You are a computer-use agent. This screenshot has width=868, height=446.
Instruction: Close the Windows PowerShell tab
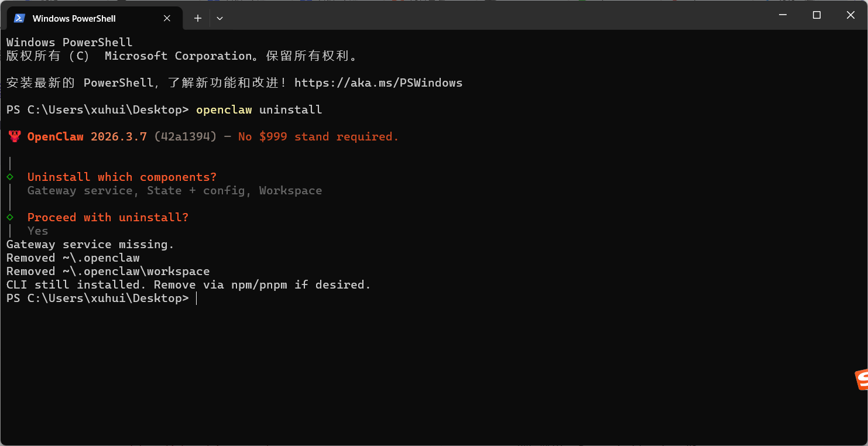[167, 18]
